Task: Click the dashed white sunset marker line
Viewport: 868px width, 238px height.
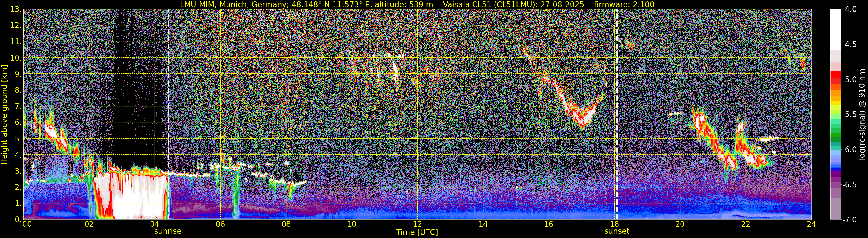Action: pos(617,114)
